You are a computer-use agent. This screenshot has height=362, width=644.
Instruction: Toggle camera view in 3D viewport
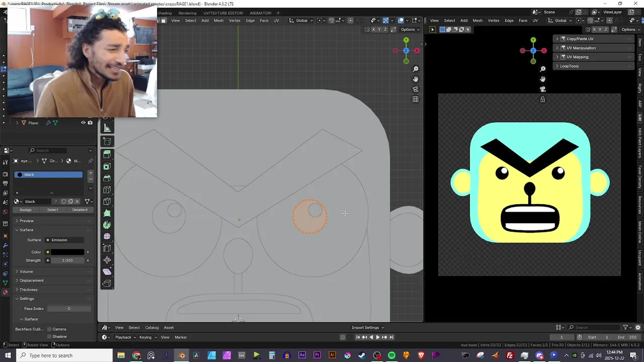click(416, 89)
